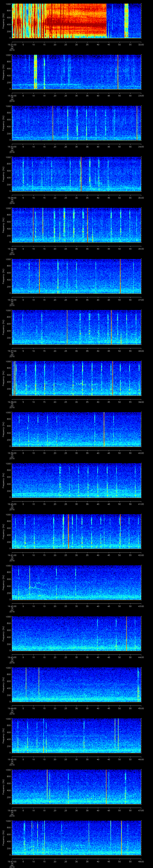Select the '19:46:00' start time label
Viewport: 153px width, 868px height.
[x=12, y=810]
